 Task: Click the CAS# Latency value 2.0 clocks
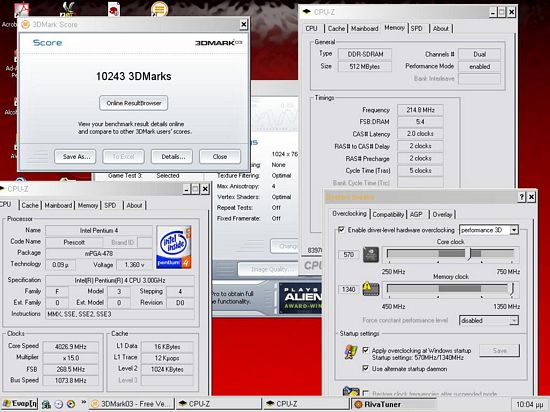coord(420,134)
